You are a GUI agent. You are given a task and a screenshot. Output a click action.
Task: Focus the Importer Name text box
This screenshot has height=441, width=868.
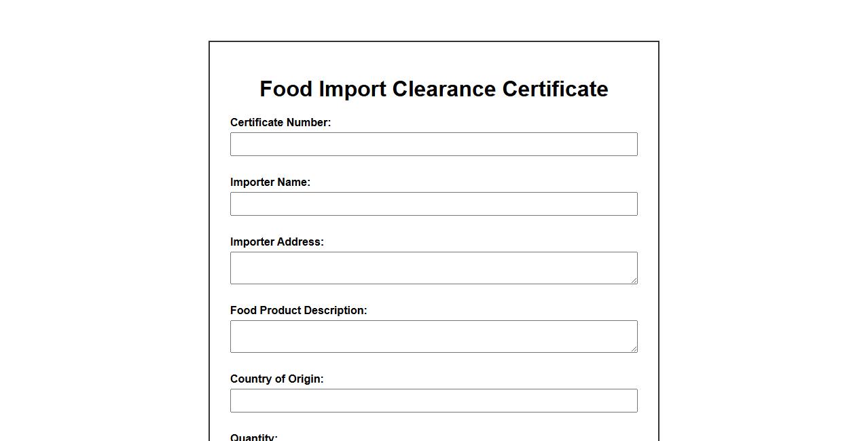point(433,204)
